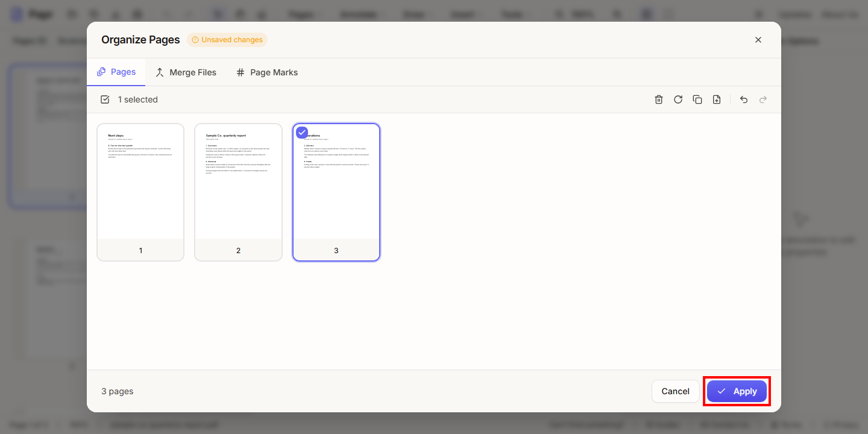Viewport: 868px width, 434px height.
Task: Go to the Page Marks tab
Action: click(x=267, y=72)
